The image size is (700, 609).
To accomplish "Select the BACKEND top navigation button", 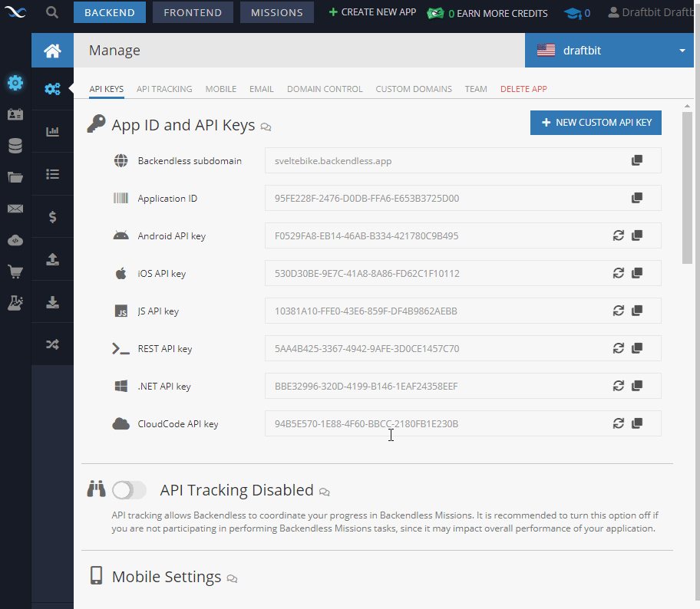I will [109, 12].
